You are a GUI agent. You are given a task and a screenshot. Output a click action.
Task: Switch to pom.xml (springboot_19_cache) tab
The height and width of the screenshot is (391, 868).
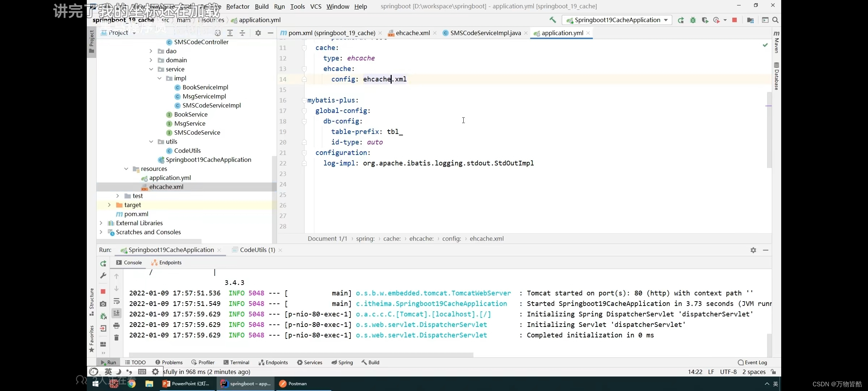click(332, 33)
